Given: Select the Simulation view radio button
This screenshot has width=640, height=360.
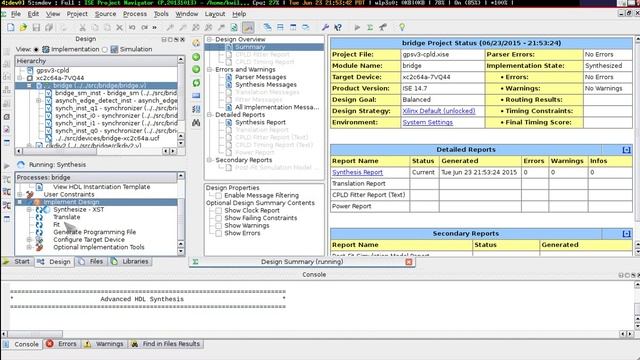Looking at the screenshot, I should [105, 49].
